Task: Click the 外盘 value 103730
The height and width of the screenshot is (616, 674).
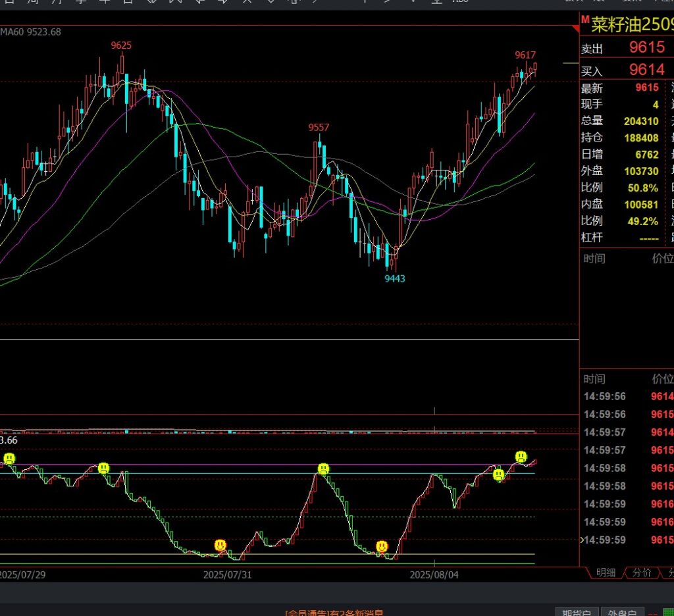Action: tap(641, 171)
